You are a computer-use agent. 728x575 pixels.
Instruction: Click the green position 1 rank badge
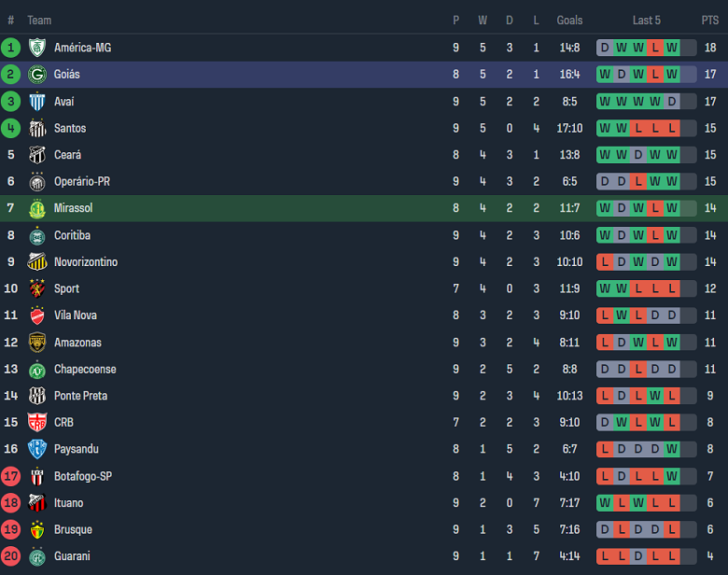pyautogui.click(x=11, y=48)
